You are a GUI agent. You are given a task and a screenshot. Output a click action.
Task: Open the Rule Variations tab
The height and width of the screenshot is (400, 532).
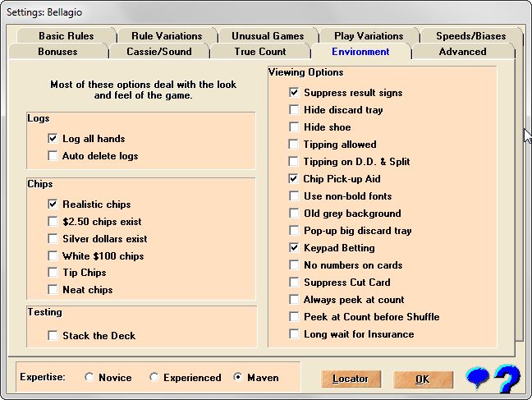click(167, 35)
